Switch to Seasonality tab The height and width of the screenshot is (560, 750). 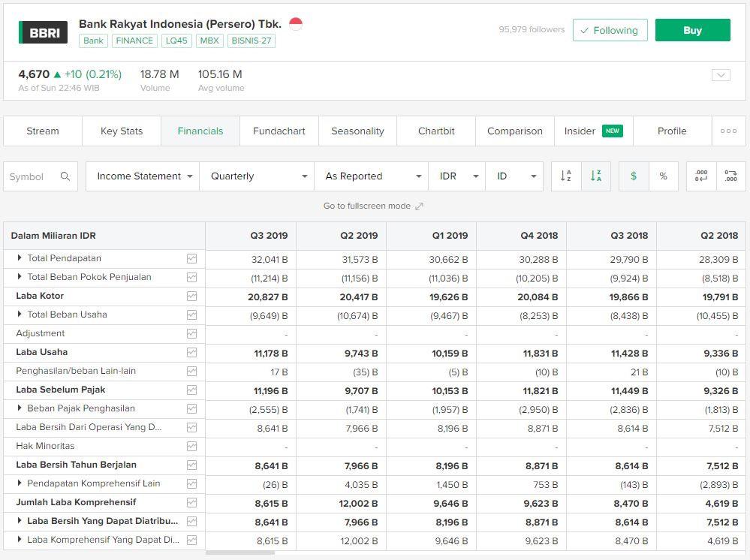pos(358,131)
